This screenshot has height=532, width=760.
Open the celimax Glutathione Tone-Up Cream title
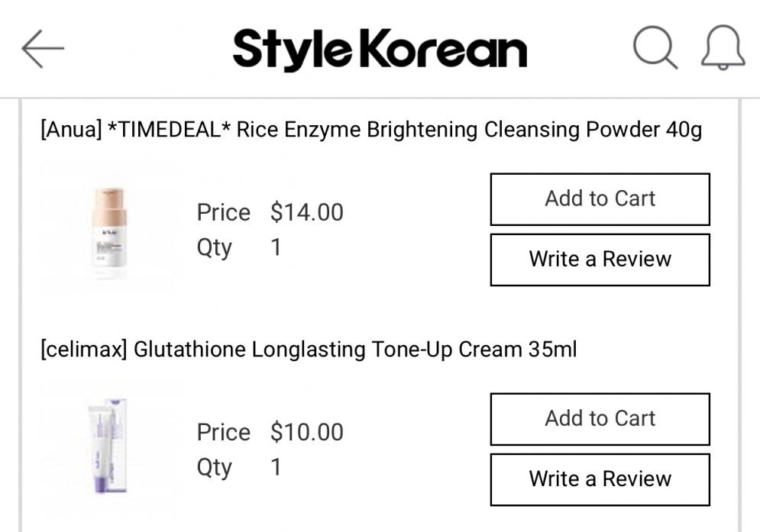[309, 350]
